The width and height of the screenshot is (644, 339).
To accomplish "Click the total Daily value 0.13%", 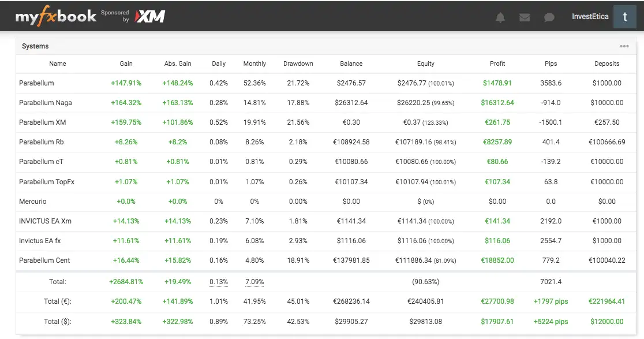I will [x=218, y=282].
